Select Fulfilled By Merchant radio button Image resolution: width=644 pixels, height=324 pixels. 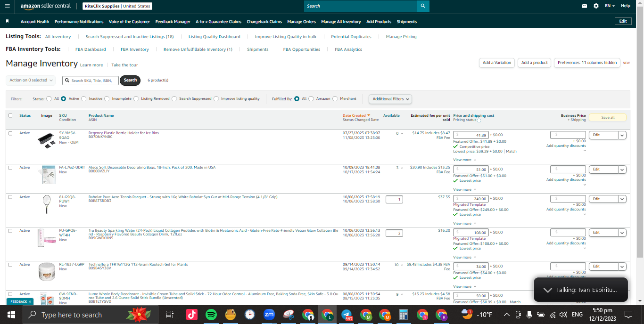point(335,99)
